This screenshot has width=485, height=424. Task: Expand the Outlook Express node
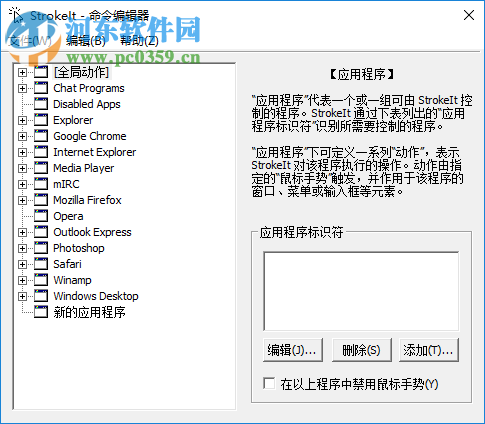pos(22,232)
